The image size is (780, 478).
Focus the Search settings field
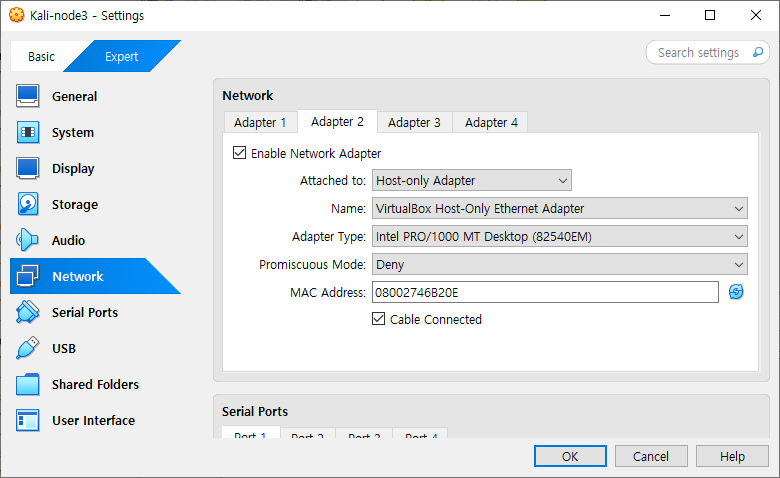pyautogui.click(x=698, y=52)
